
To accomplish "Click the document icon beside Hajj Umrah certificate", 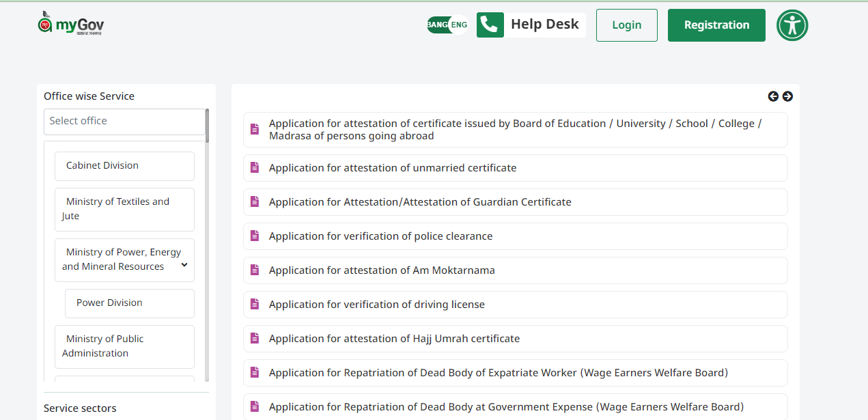I will click(x=255, y=338).
